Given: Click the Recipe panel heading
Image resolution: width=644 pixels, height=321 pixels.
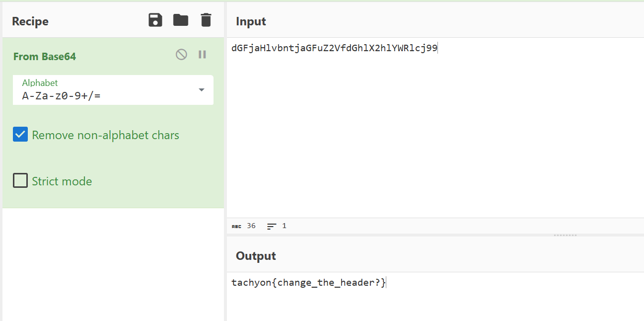Looking at the screenshot, I should (x=30, y=21).
